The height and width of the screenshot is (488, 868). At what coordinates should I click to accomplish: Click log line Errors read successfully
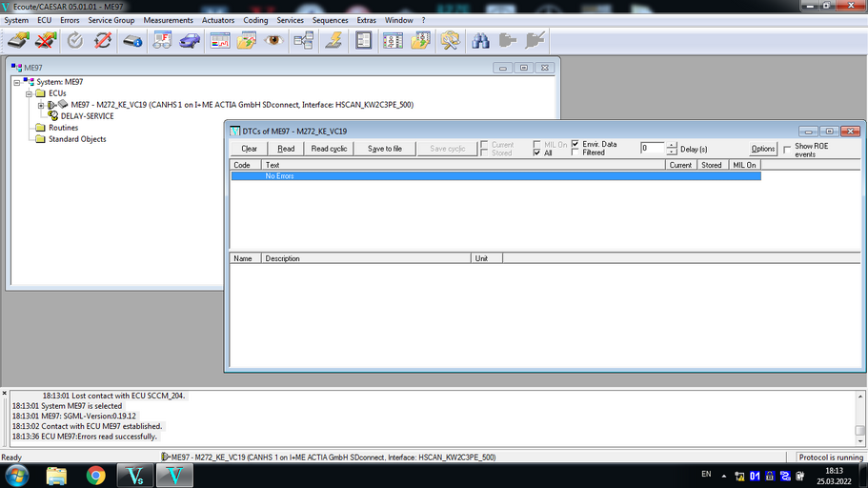point(85,437)
